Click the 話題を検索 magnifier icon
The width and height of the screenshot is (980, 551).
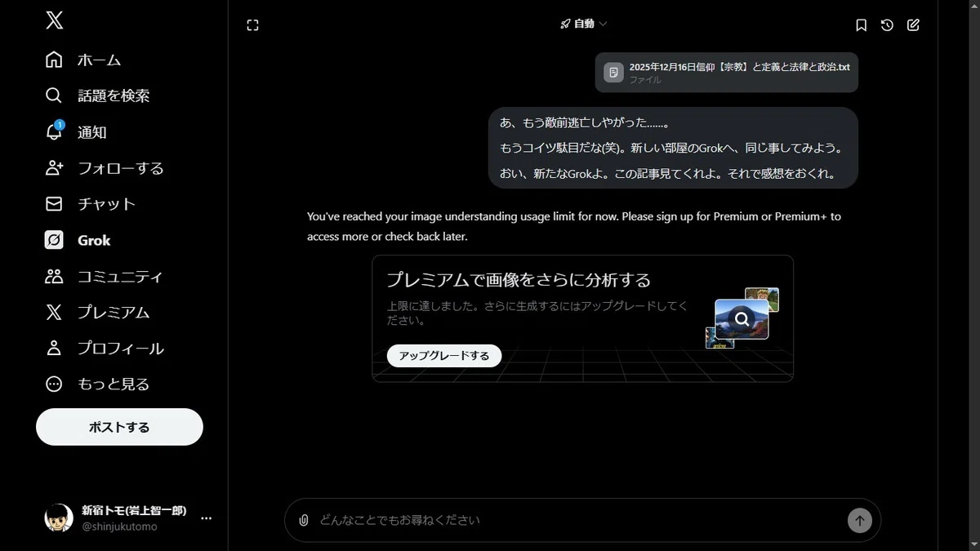(x=54, y=96)
